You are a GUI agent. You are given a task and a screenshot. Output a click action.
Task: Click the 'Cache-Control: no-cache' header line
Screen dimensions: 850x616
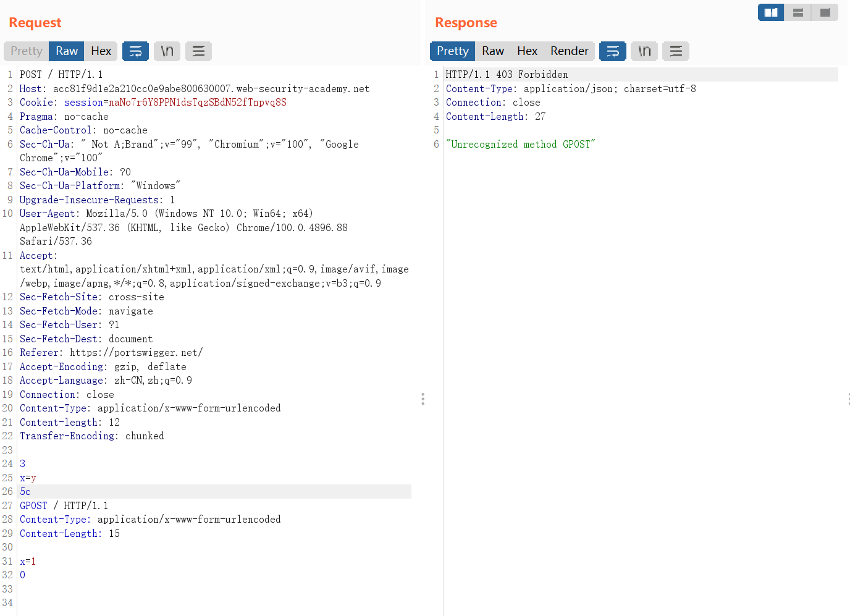(83, 130)
